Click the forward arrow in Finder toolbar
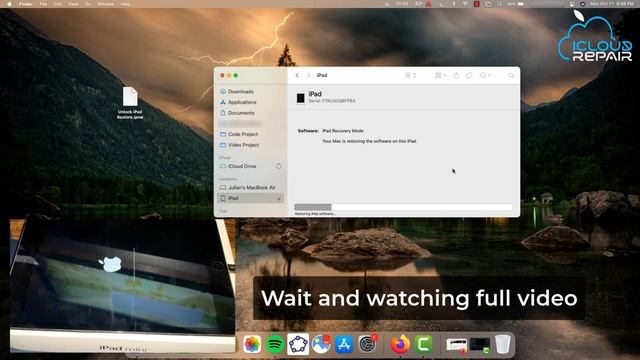The image size is (640, 360). pos(309,76)
